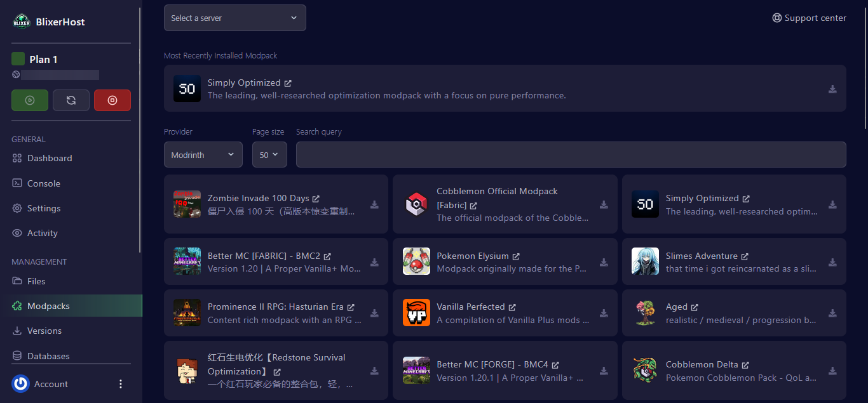Image resolution: width=868 pixels, height=403 pixels.
Task: Download Simply Optimized from the modpack grid
Action: coord(832,204)
